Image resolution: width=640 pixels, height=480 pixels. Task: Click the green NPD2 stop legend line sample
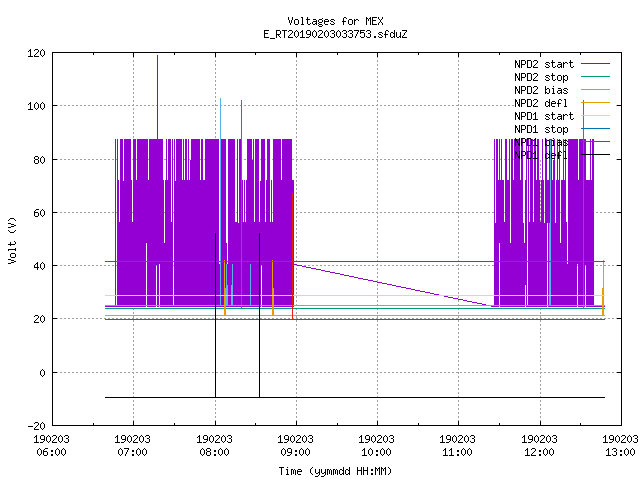coord(595,76)
